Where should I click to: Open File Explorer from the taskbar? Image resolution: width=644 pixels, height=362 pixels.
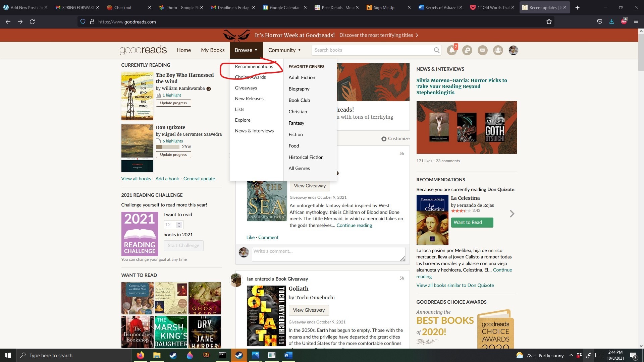[x=157, y=355]
